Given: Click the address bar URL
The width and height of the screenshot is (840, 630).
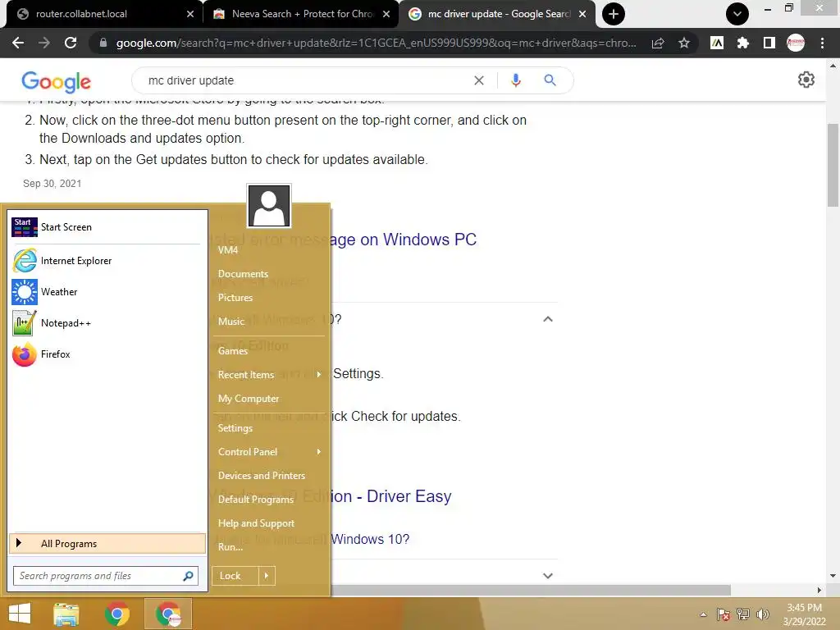Looking at the screenshot, I should tap(376, 43).
